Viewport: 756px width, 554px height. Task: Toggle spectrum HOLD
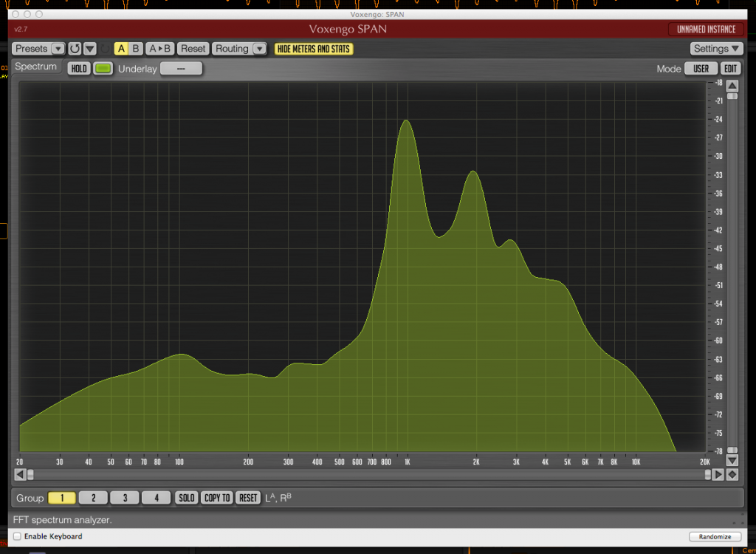[x=79, y=69]
